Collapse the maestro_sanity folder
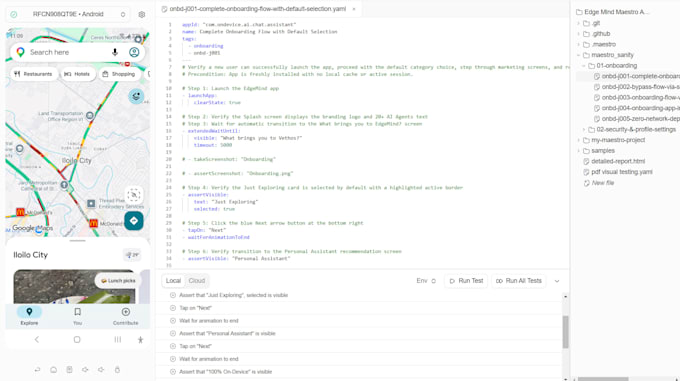The width and height of the screenshot is (680, 381). [579, 55]
